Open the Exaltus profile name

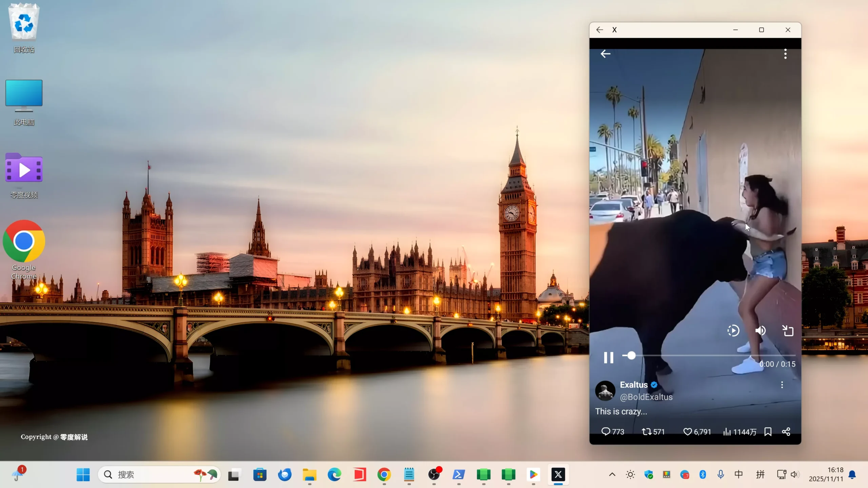tap(633, 385)
